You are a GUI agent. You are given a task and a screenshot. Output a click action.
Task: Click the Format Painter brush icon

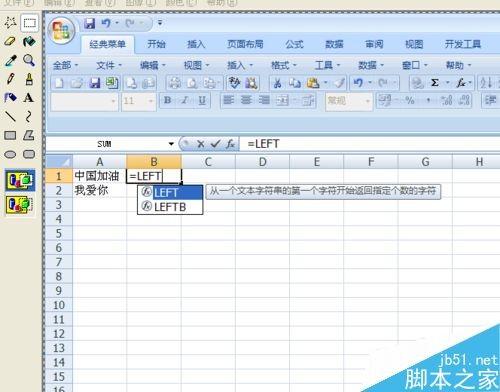(339, 83)
